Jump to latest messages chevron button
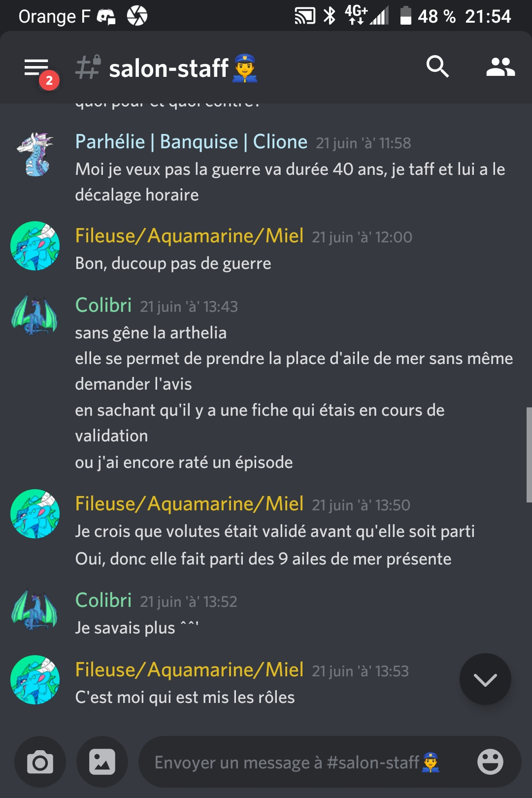Viewport: 532px width, 798px height. (x=485, y=679)
